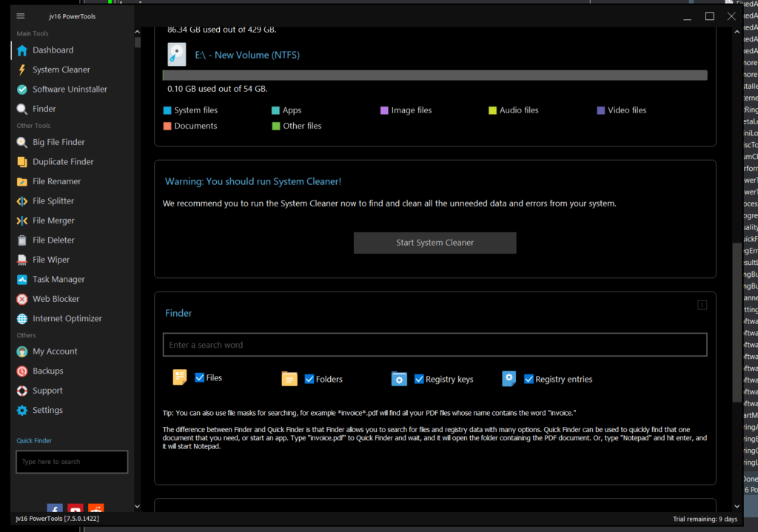
Task: Click the Settings gear icon
Action: [x=21, y=410]
